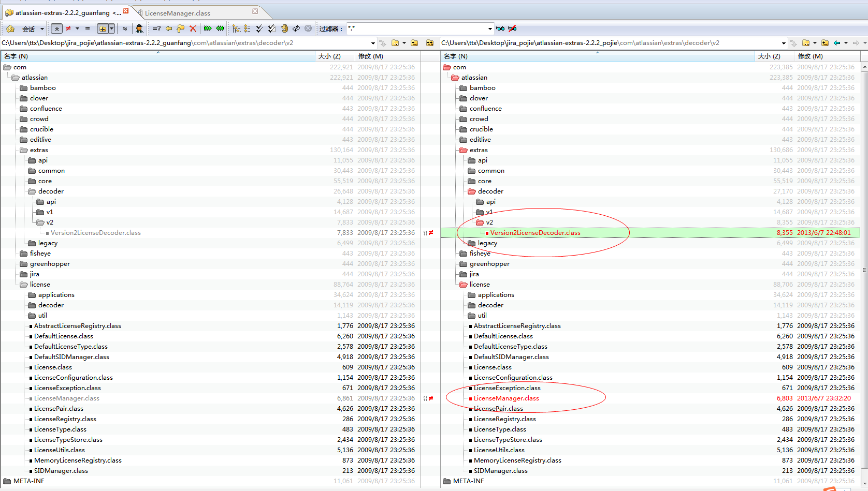This screenshot has width=868, height=491.
Task: Sort right pane by 修改 (M) column
Action: coord(827,56)
